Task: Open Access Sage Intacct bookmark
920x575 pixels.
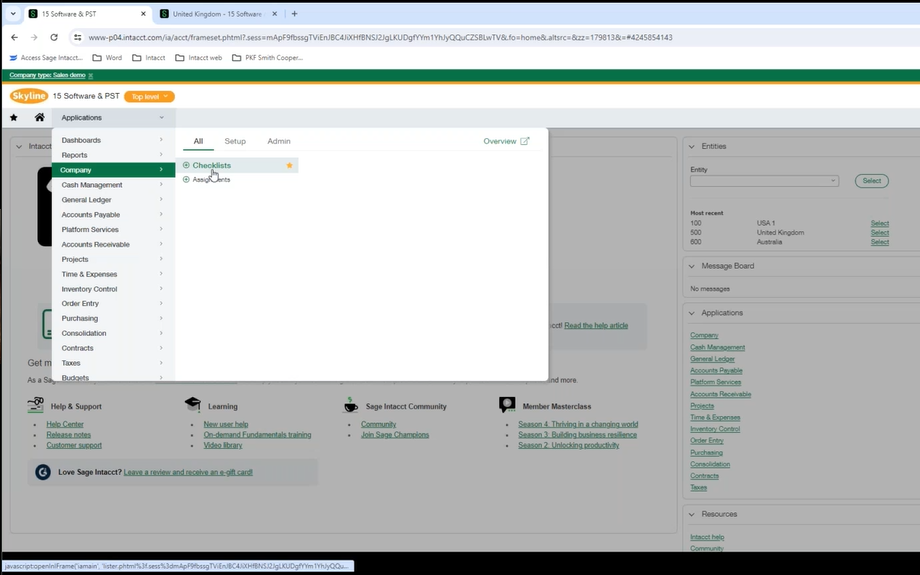Action: pos(46,58)
